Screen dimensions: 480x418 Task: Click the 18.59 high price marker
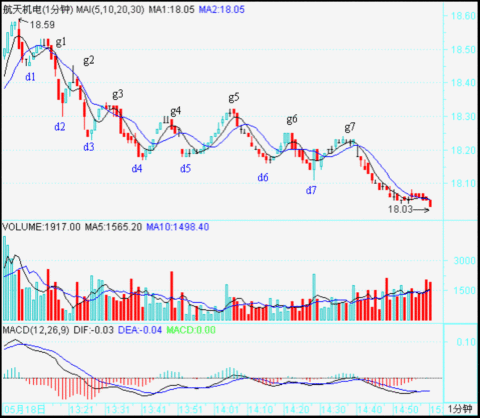click(x=42, y=25)
